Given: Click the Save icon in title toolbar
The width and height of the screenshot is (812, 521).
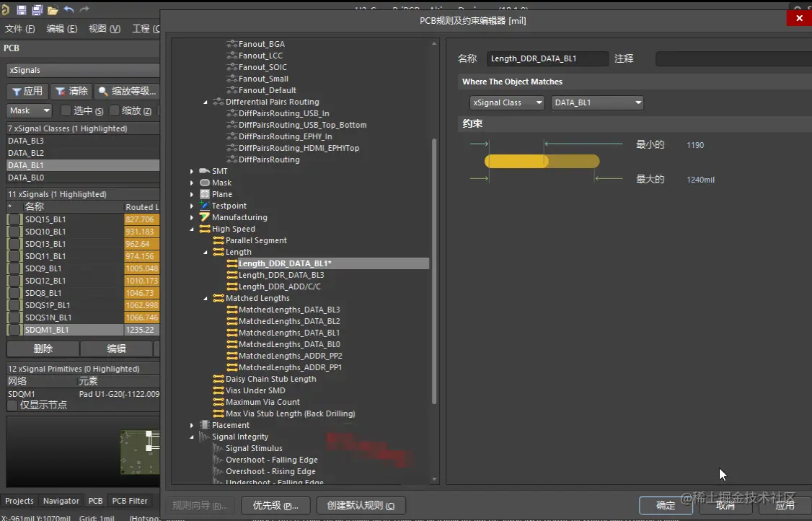Looking at the screenshot, I should click(x=21, y=10).
